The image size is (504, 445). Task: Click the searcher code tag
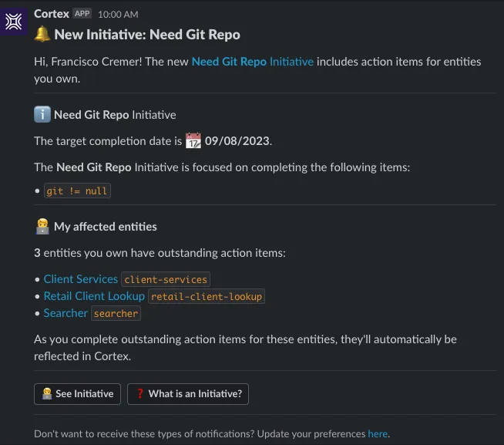pyautogui.click(x=116, y=314)
